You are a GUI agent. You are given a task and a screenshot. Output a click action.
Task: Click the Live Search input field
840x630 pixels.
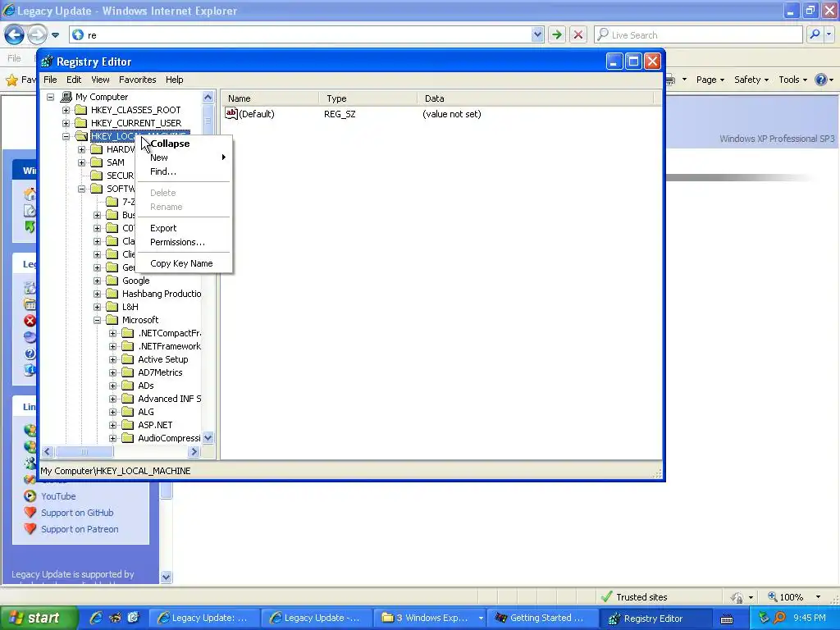coord(699,34)
